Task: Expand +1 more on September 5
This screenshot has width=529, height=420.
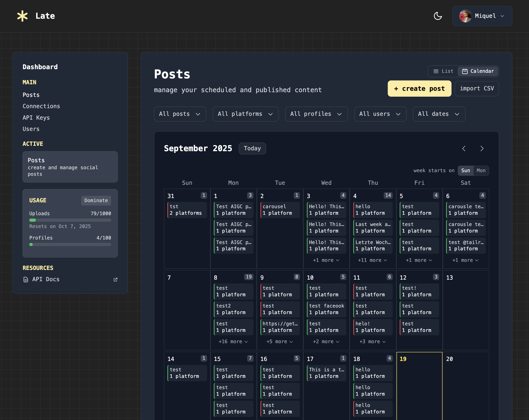Action: coord(419,260)
